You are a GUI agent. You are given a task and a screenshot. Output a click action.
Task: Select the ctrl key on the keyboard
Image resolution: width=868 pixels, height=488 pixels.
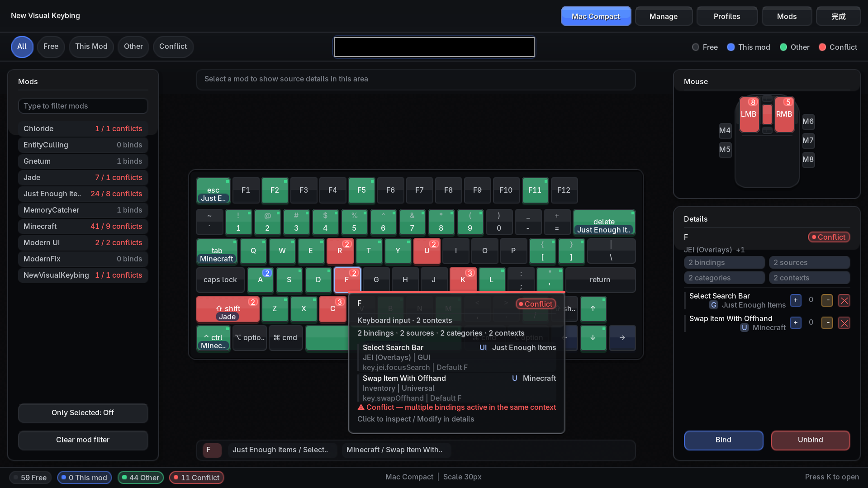click(213, 338)
